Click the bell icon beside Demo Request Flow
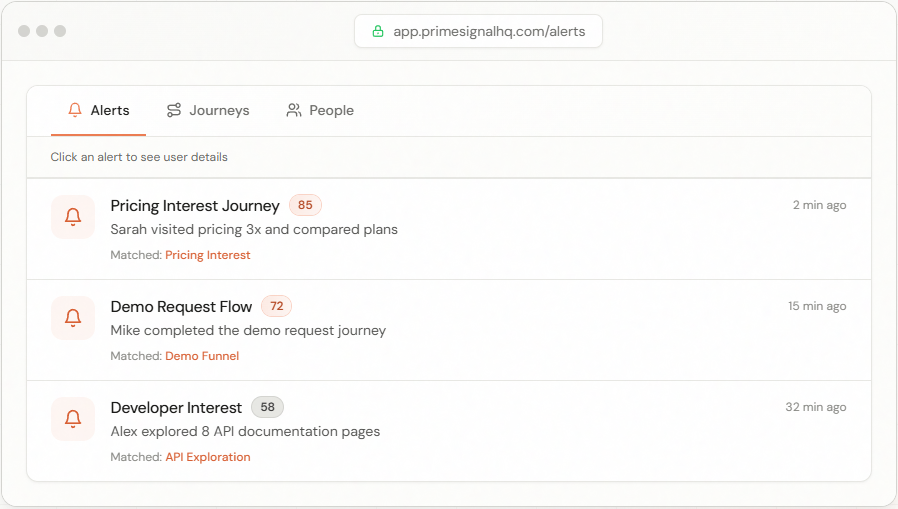This screenshot has width=898, height=509. coord(73,318)
